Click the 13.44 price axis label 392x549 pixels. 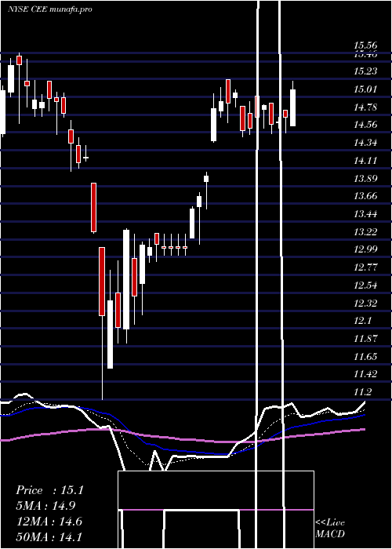coord(365,214)
